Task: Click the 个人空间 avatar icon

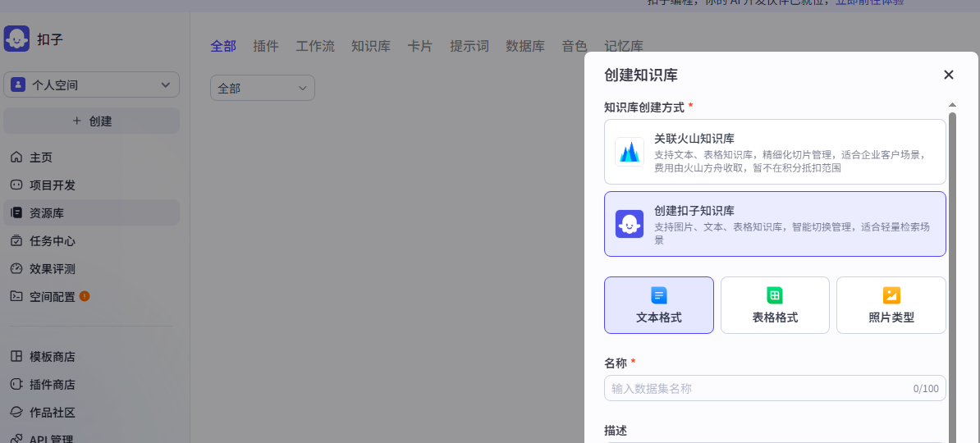Action: [18, 85]
